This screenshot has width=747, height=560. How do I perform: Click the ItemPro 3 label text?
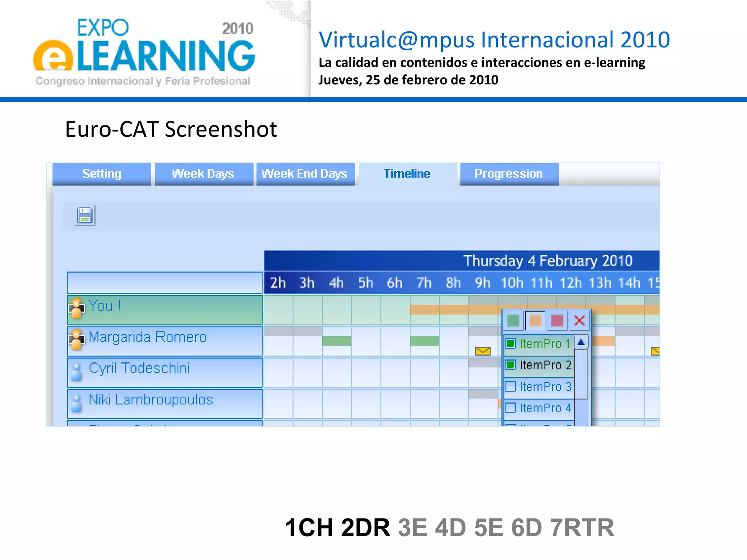point(545,386)
